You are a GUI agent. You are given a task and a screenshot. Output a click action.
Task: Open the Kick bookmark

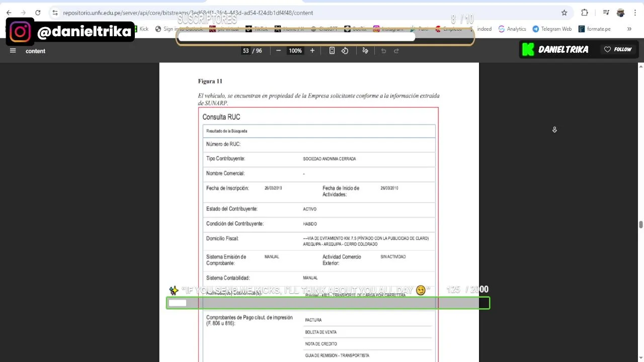(140, 29)
